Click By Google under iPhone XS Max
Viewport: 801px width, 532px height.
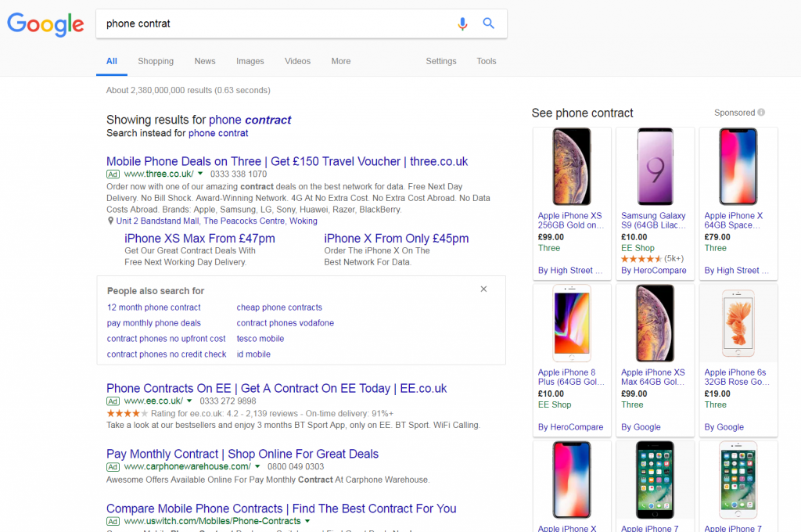[641, 427]
